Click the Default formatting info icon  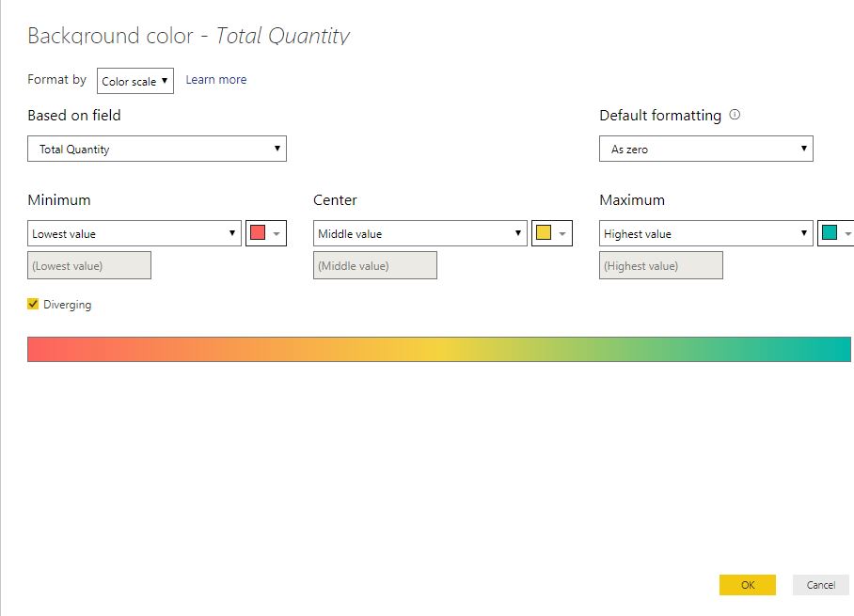coord(735,115)
